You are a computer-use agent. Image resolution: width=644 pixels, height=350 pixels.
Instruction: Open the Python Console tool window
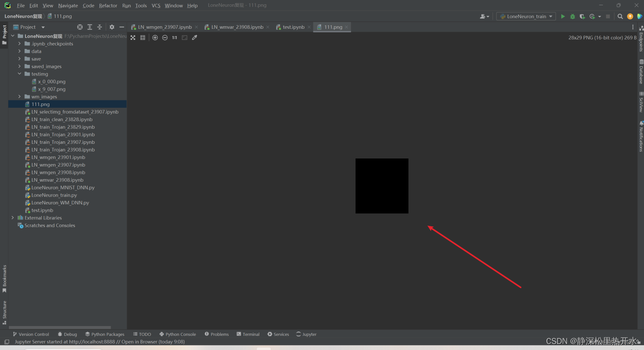[178, 334]
